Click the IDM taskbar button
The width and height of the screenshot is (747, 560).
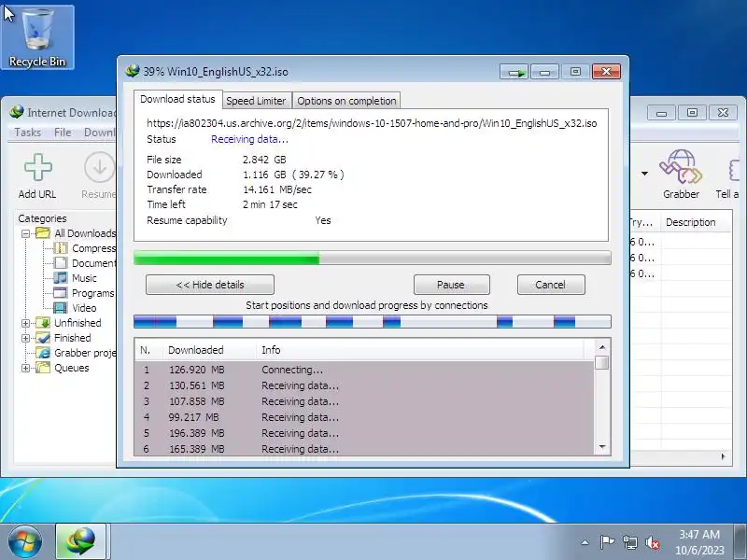[81, 541]
